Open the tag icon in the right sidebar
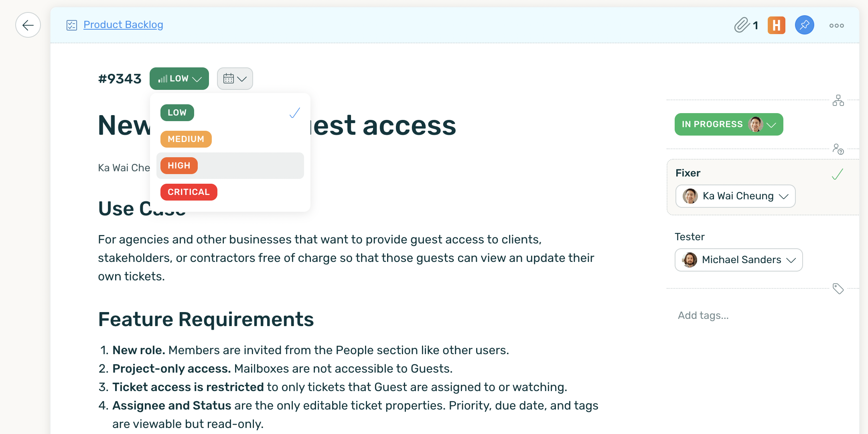 tap(838, 288)
